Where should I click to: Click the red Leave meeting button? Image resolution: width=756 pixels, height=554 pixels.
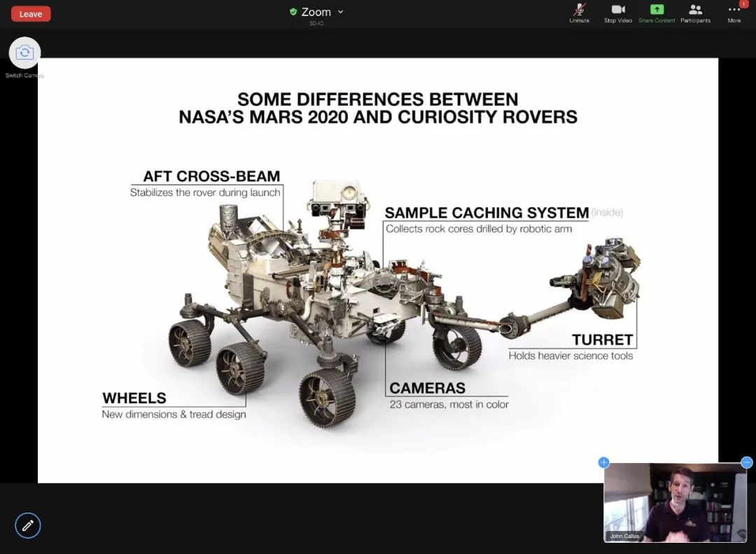pos(30,14)
